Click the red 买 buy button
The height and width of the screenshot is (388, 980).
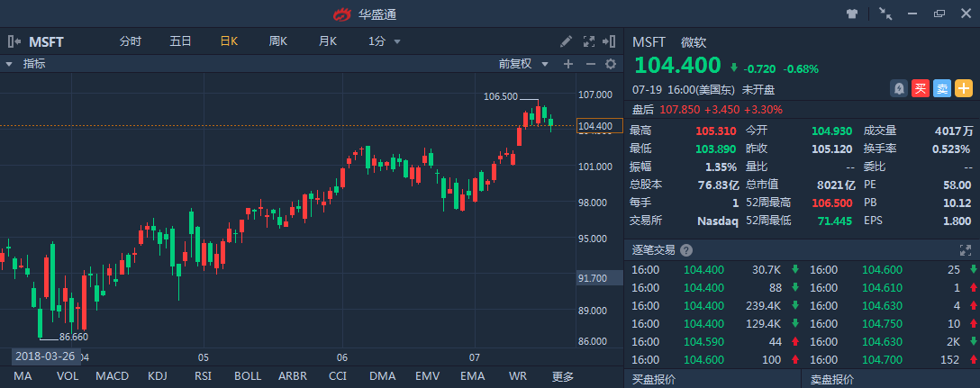click(920, 88)
